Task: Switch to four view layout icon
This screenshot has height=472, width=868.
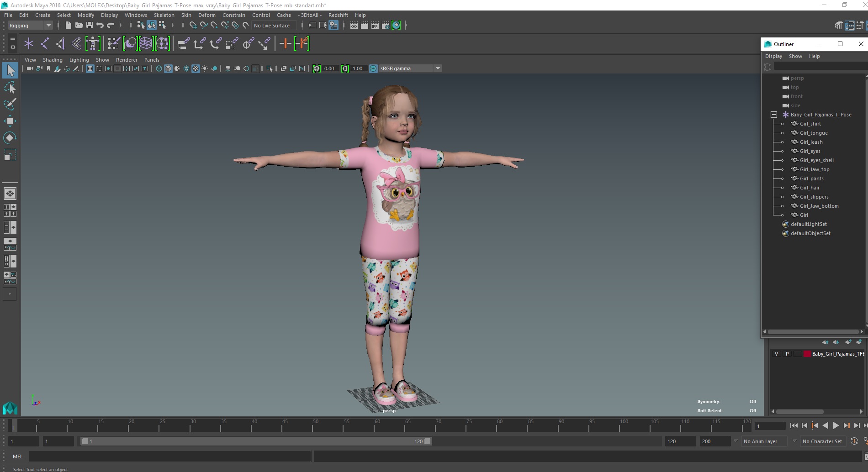Action: tap(10, 210)
